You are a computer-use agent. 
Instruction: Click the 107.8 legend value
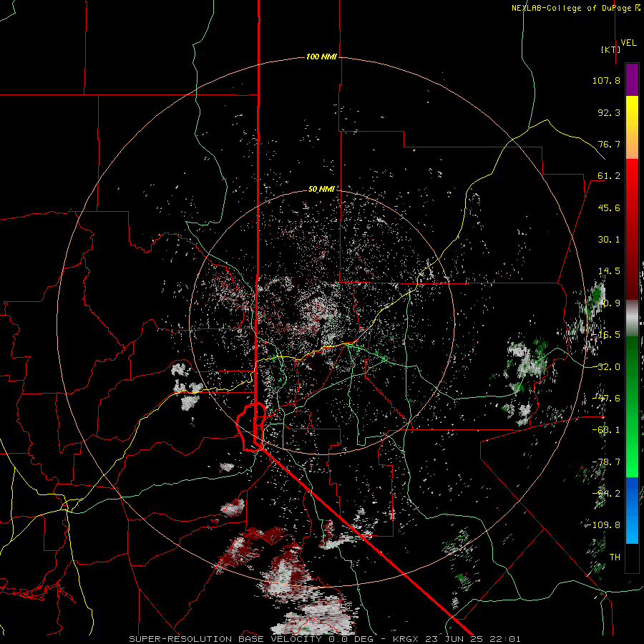(x=606, y=80)
